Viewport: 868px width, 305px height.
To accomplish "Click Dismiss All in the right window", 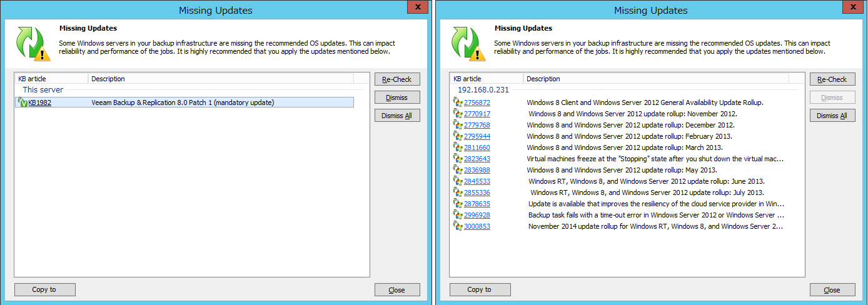I will (x=832, y=116).
